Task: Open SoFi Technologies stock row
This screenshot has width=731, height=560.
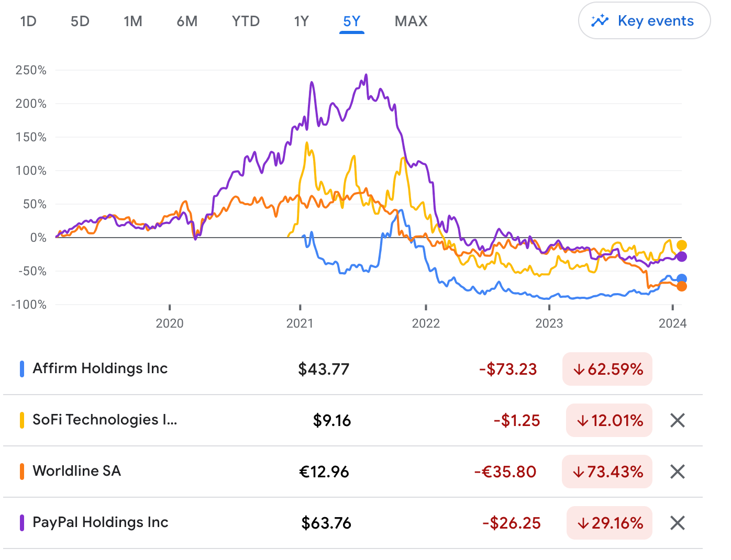Action: point(353,420)
